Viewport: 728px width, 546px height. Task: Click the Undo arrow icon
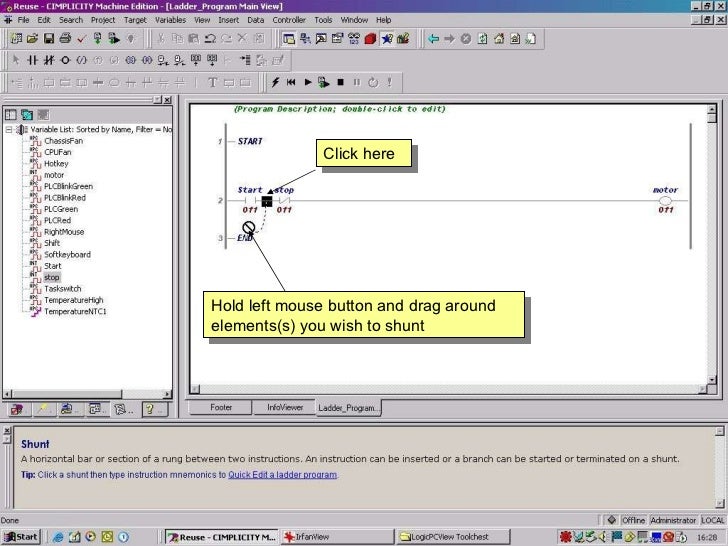pyautogui.click(x=210, y=39)
